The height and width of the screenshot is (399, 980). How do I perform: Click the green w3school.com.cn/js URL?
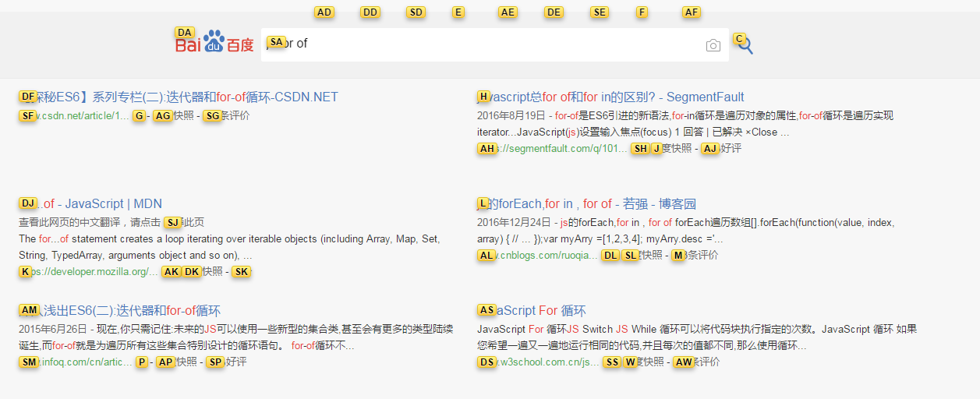(539, 362)
